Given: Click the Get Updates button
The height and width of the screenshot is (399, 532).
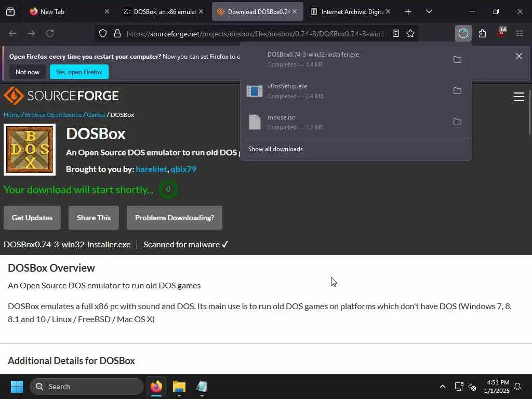Looking at the screenshot, I should [x=32, y=218].
